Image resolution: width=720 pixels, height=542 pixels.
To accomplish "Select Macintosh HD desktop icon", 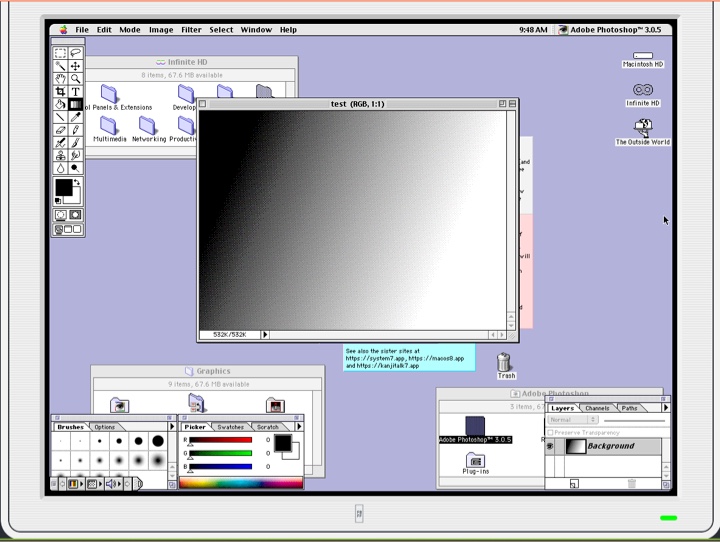I will [x=643, y=60].
